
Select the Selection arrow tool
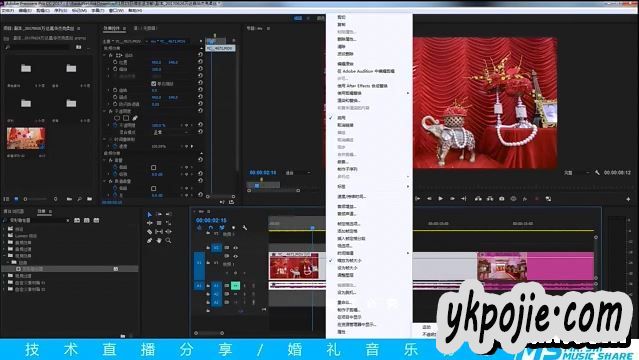[x=150, y=214]
